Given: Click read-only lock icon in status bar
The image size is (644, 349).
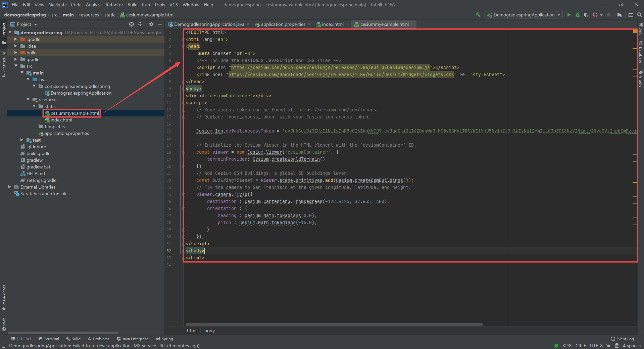Looking at the screenshot, I should pos(608,346).
